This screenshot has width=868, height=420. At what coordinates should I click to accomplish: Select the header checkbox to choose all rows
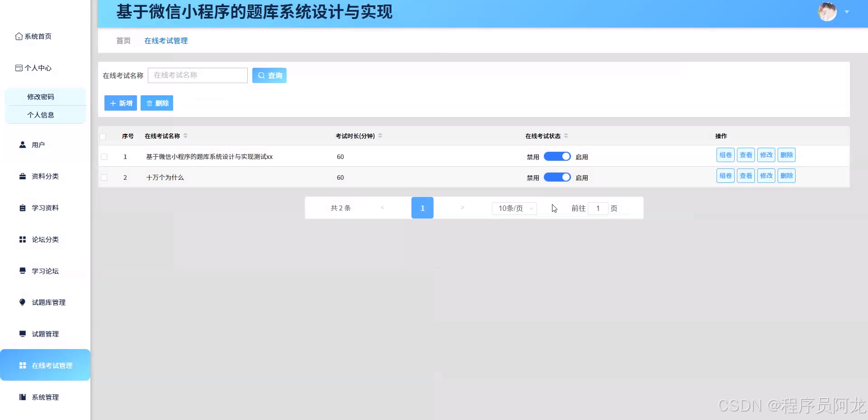point(103,137)
